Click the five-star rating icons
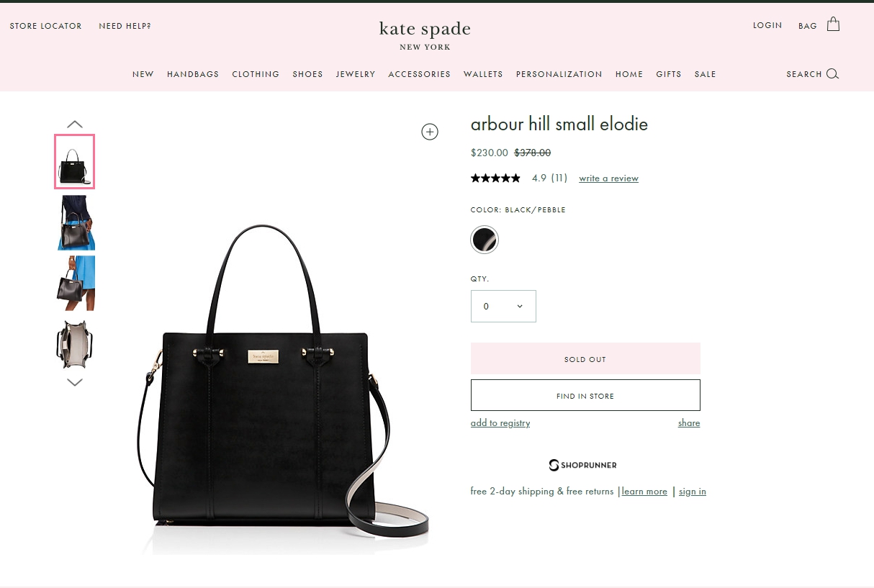The image size is (874, 588). 495,178
